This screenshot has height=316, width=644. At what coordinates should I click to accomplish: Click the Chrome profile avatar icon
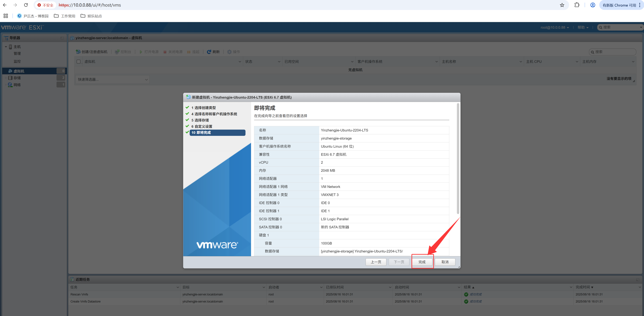coord(593,5)
